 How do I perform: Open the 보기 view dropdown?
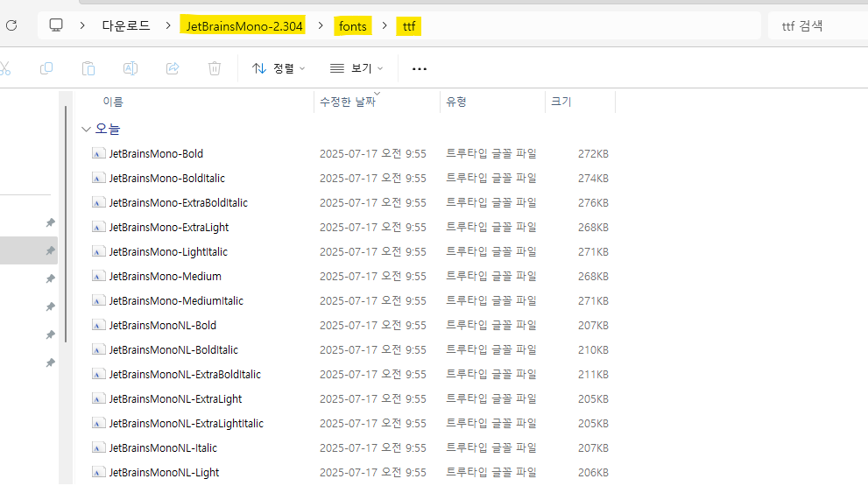(356, 68)
